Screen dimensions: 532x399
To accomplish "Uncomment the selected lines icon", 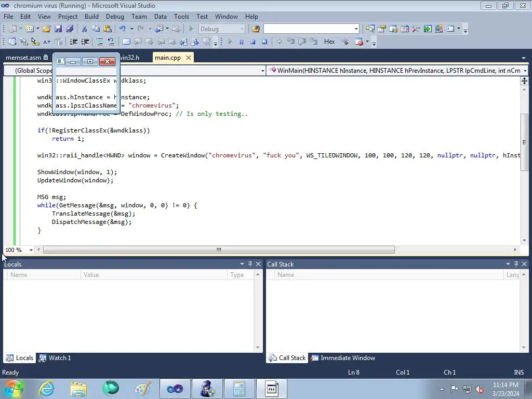I will pos(111,42).
